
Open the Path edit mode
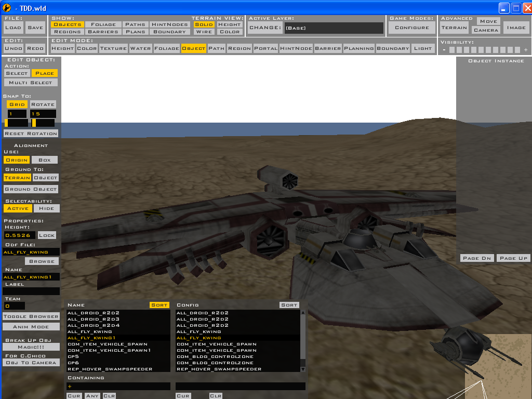tap(217, 48)
